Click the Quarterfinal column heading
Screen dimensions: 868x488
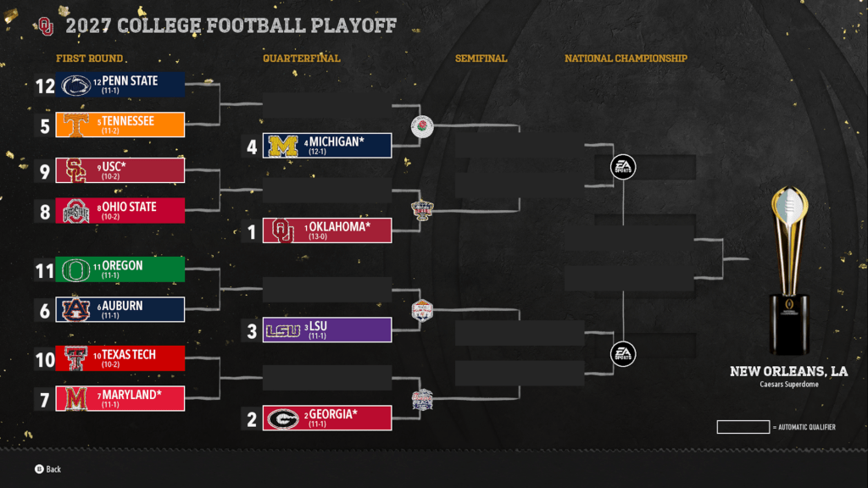(x=302, y=58)
